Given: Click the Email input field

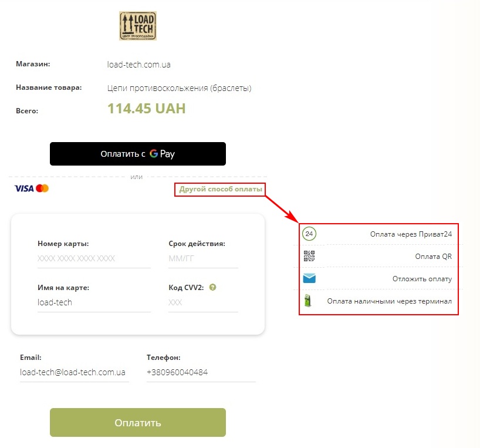Looking at the screenshot, I should [74, 372].
